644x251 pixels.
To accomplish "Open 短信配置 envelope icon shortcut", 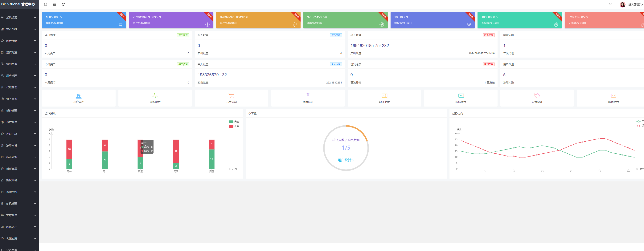I will (x=461, y=98).
